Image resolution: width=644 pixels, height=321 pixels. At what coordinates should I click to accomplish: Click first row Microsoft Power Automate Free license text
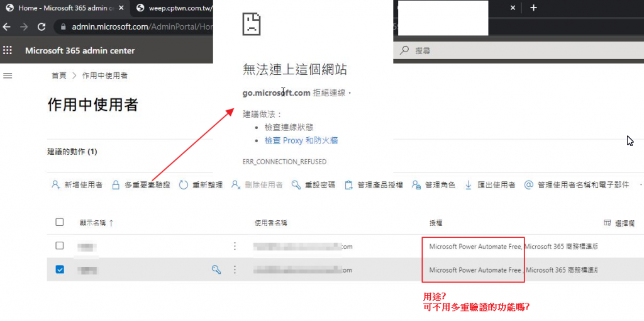click(475, 247)
